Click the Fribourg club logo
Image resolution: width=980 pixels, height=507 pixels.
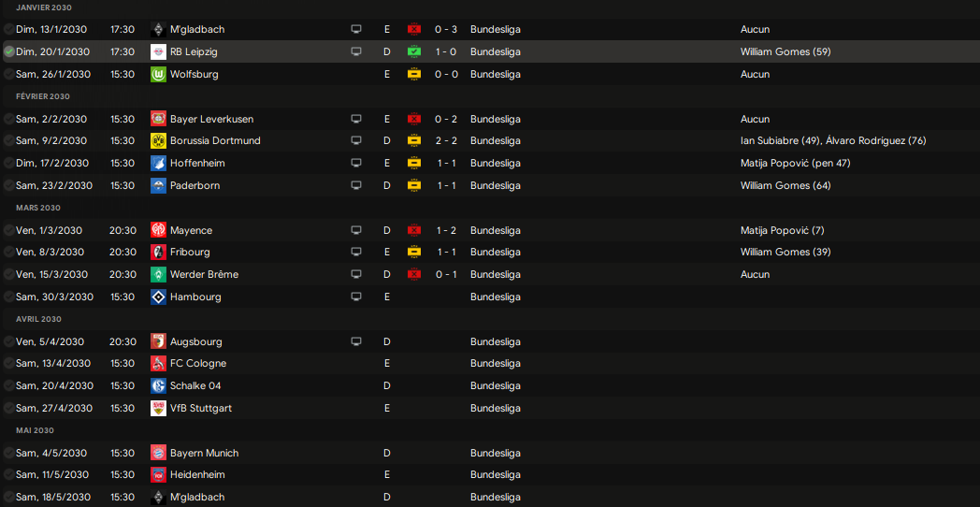pos(158,252)
